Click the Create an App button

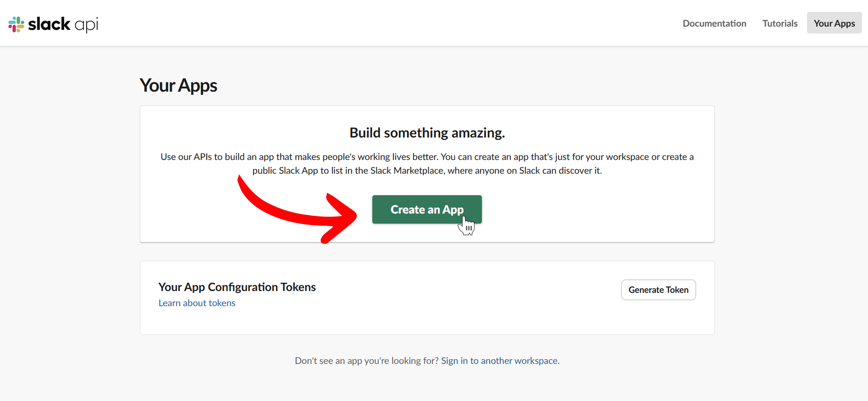click(427, 209)
